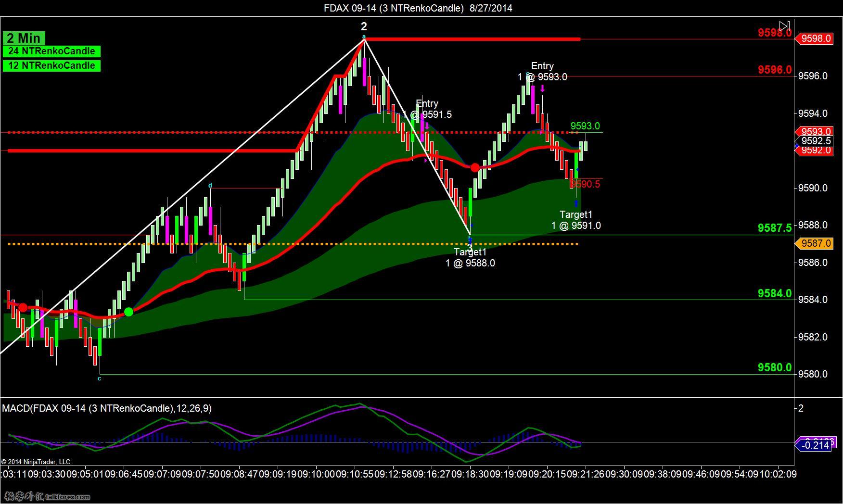The image size is (843, 504).
Task: Click the MACD value -0.214 marker
Action: [814, 445]
